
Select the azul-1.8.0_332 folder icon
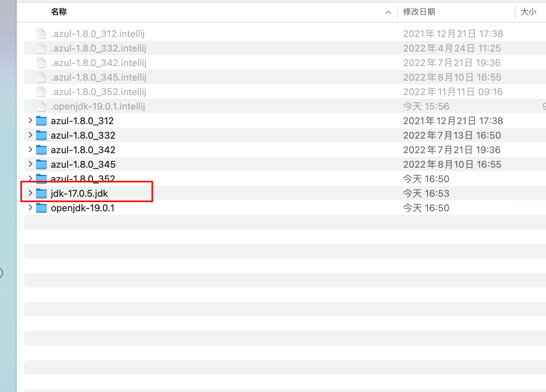pos(41,135)
